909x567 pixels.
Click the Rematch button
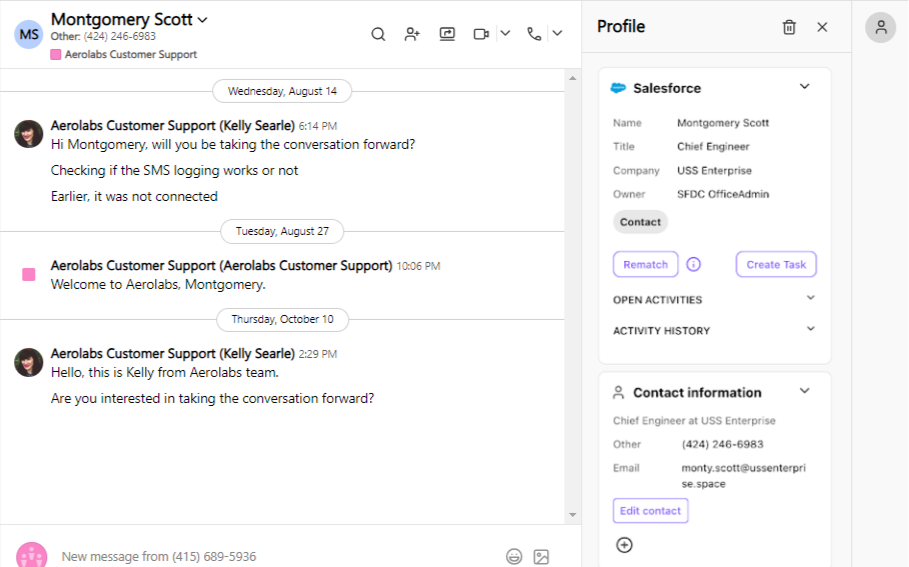tap(645, 264)
